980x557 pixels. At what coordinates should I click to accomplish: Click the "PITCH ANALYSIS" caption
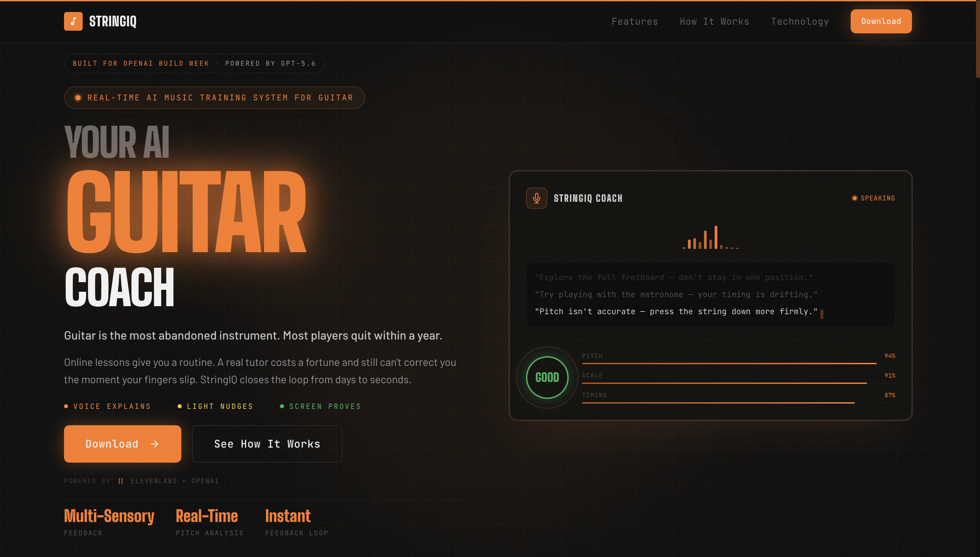[x=209, y=533]
